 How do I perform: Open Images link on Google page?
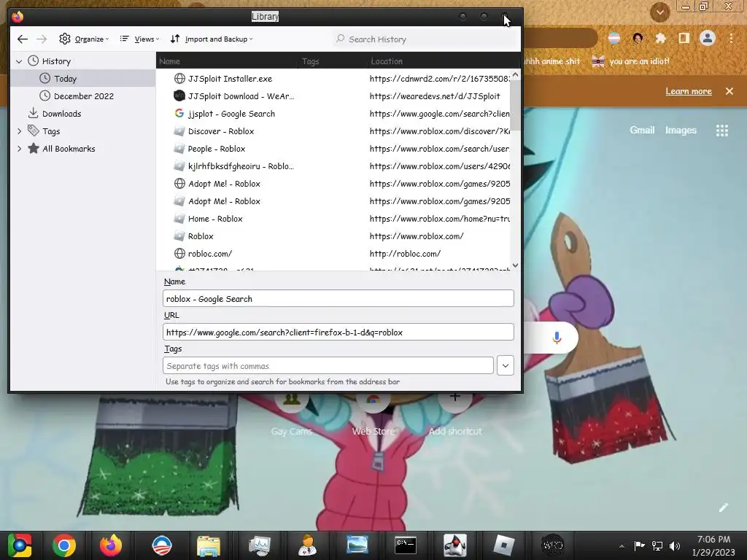(681, 130)
